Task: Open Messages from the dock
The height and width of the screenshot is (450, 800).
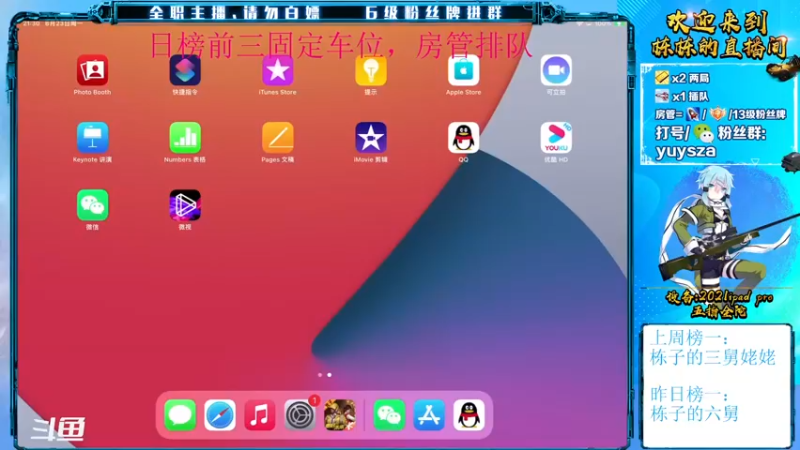Action: pyautogui.click(x=180, y=415)
